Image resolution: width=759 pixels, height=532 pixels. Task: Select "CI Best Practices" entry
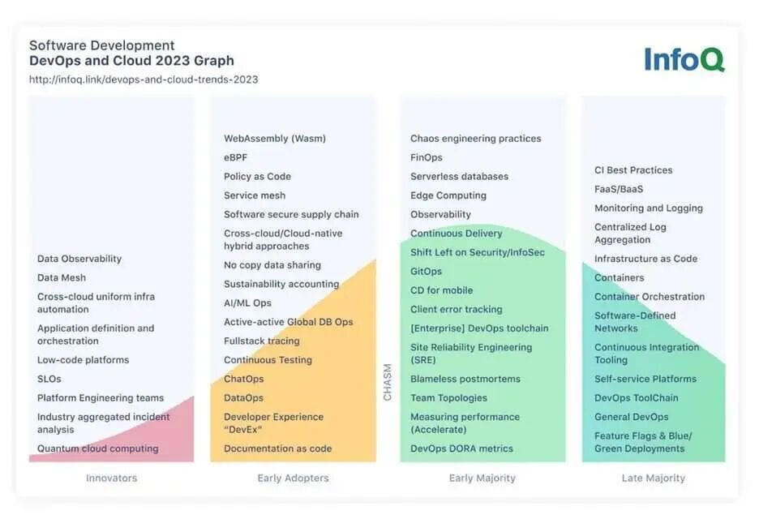click(633, 170)
